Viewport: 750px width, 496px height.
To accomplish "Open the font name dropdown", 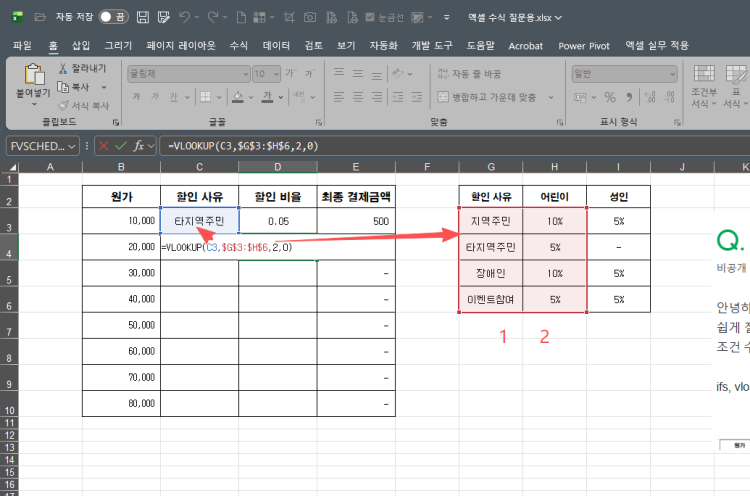I will pyautogui.click(x=246, y=74).
